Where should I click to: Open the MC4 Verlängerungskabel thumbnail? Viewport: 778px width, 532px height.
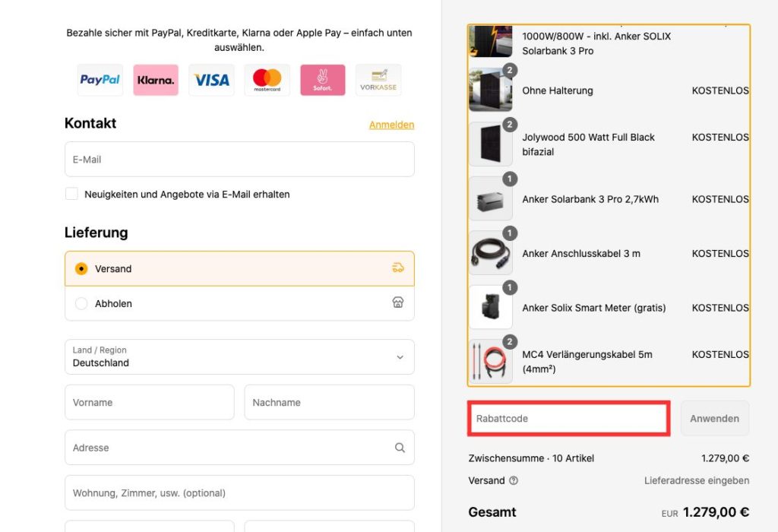coord(491,361)
